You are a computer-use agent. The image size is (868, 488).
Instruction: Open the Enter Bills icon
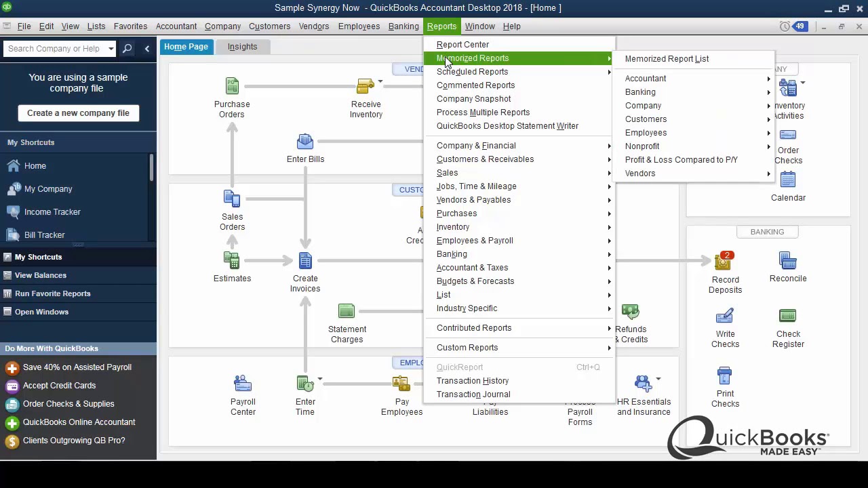pos(305,141)
